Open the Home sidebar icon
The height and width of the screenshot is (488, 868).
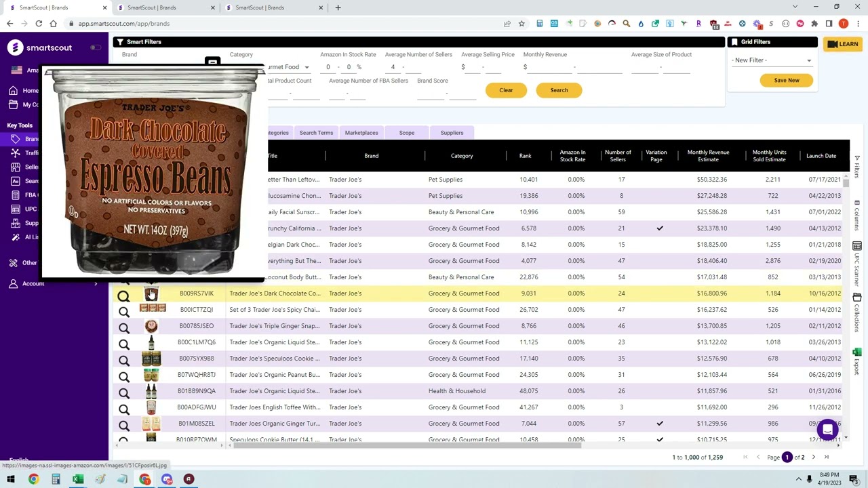point(13,90)
